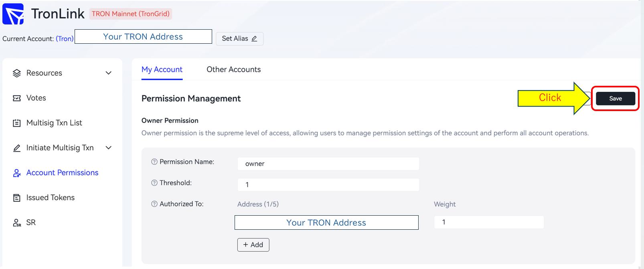Click the pencil icon in Set Alias
This screenshot has height=269, width=644.
click(254, 38)
